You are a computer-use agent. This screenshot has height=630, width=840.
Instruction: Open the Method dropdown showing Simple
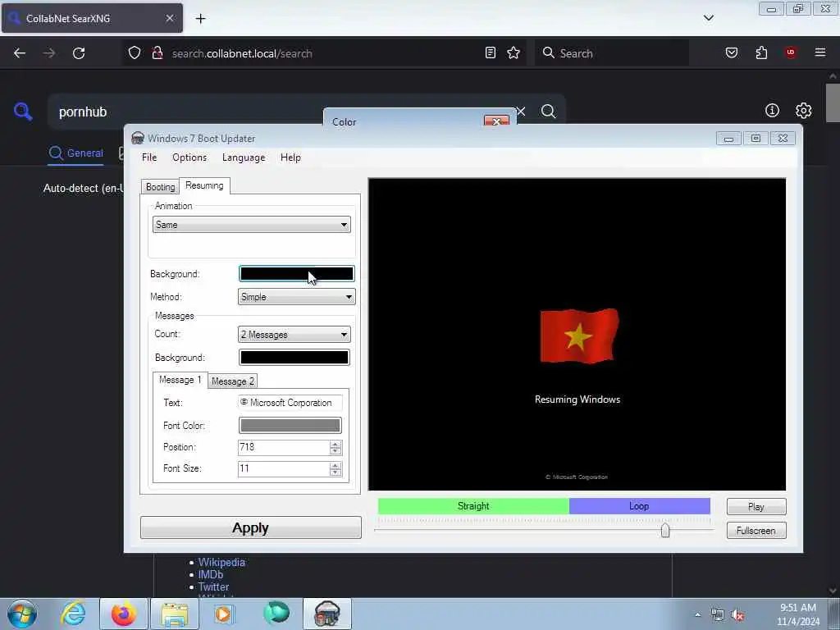click(x=296, y=297)
